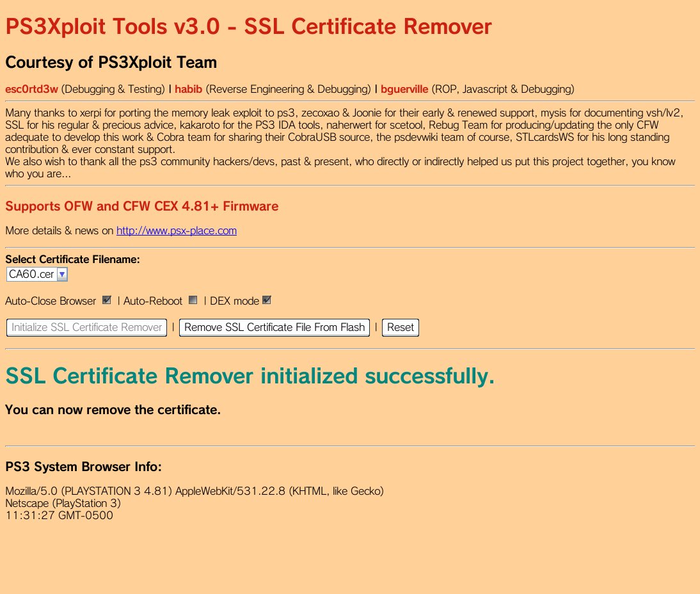Click the Courtesy of PS3Xploit Team heading
The height and width of the screenshot is (594, 700).
click(x=111, y=63)
